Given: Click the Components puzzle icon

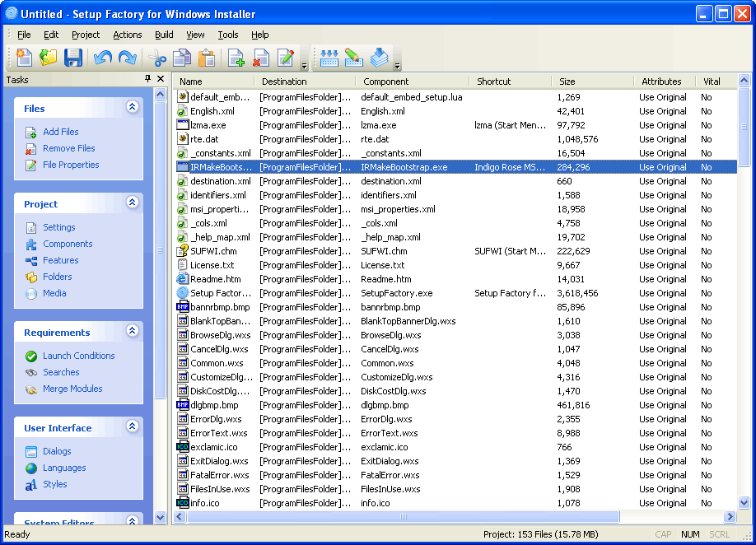Looking at the screenshot, I should pos(31,245).
